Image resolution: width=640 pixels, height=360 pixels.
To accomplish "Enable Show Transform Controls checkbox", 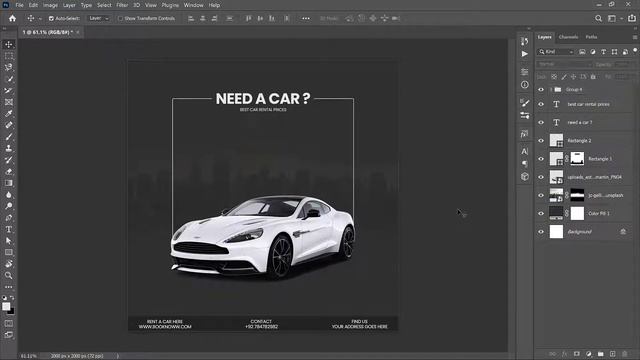I will (x=120, y=18).
